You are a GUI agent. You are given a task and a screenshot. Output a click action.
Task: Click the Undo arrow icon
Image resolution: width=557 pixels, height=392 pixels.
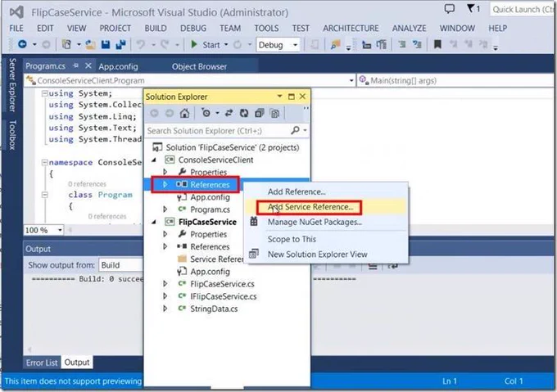click(141, 44)
